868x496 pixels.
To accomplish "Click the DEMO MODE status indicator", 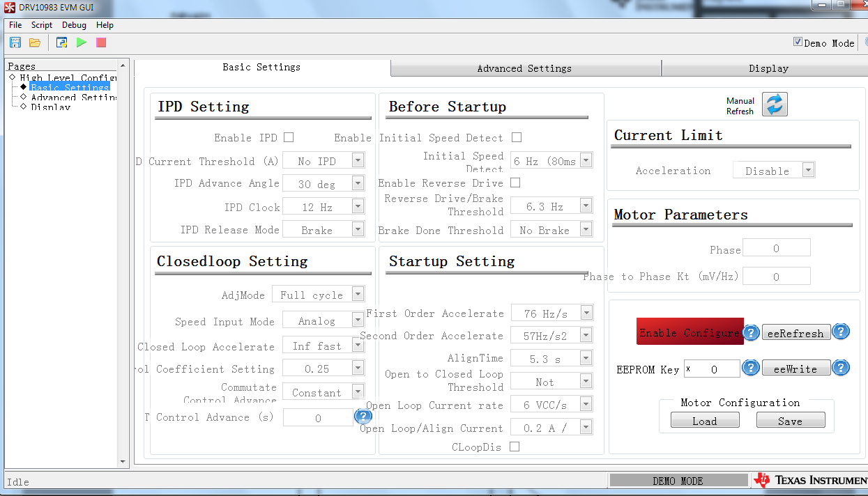I will pos(678,481).
